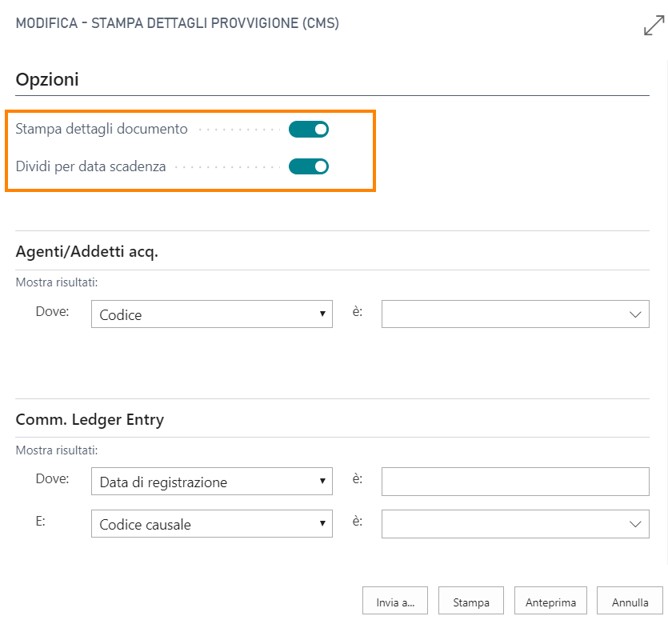Collapse the Agenti/Addetti acq. section header
The width and height of the screenshot is (668, 624).
(x=87, y=251)
